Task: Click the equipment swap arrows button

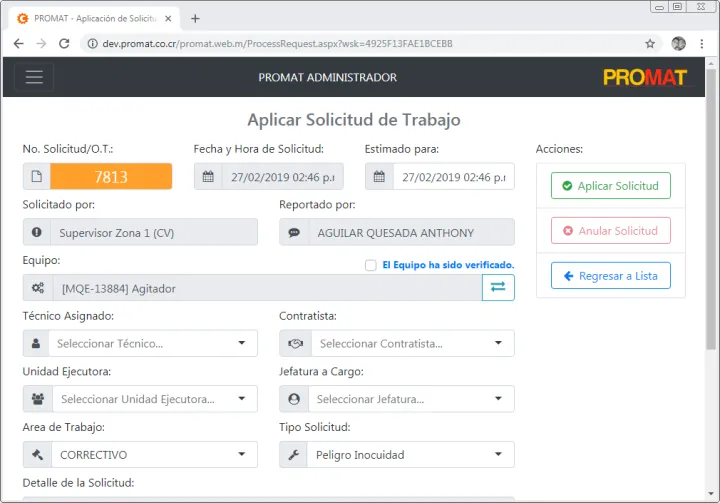Action: (497, 288)
